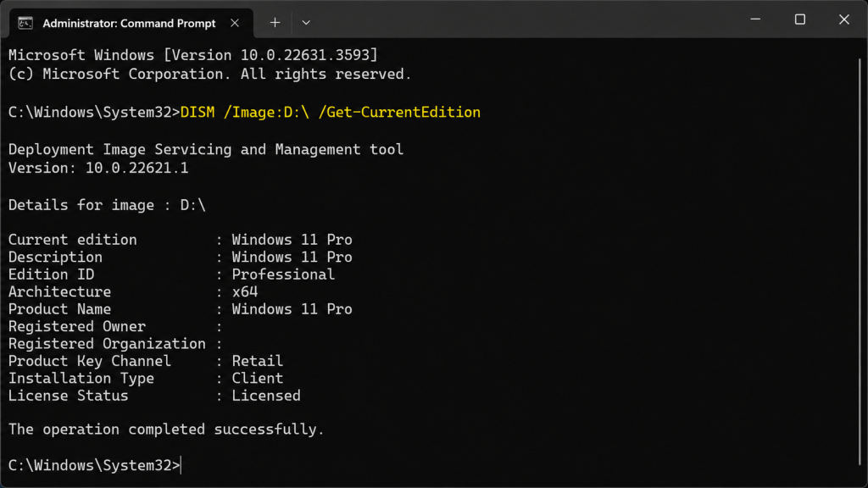
Task: Click 'Deployment Image Servicing and Management tool' line
Action: (206, 149)
